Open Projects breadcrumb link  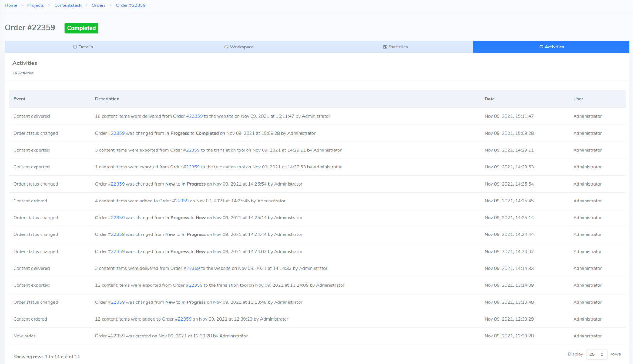click(x=36, y=5)
